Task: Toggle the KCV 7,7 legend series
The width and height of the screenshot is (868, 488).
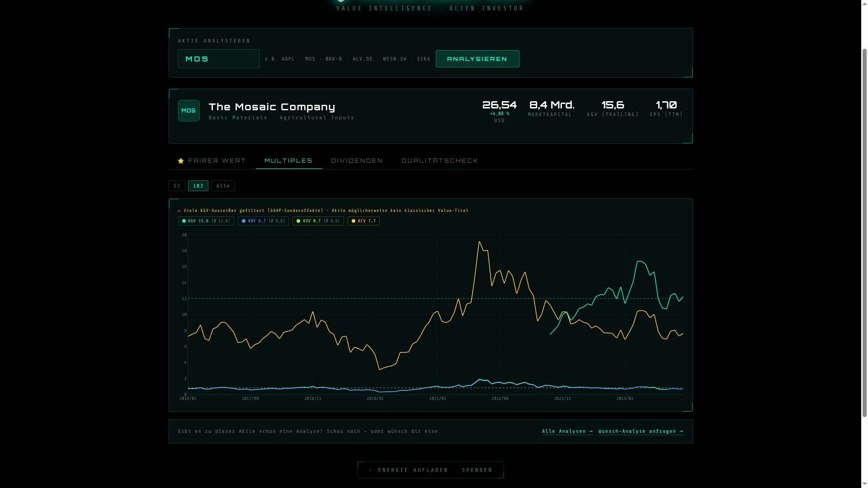Action: click(363, 221)
